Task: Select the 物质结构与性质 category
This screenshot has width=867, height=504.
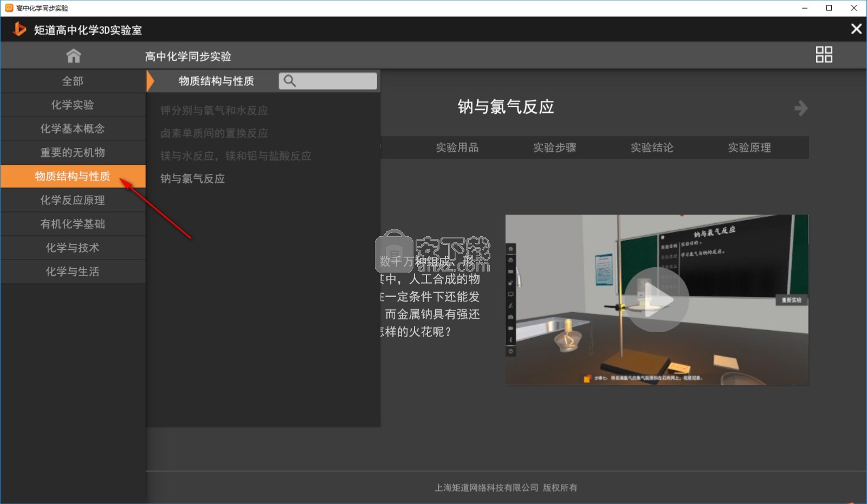Action: click(73, 176)
